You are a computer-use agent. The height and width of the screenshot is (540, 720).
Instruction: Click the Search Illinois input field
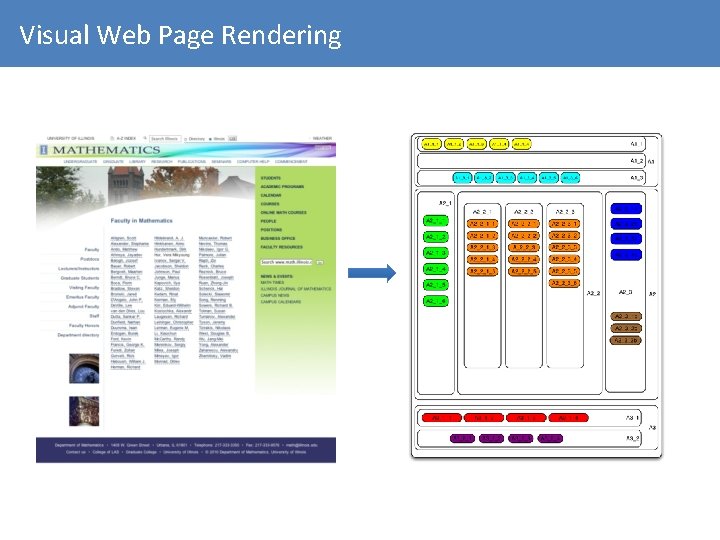point(165,138)
